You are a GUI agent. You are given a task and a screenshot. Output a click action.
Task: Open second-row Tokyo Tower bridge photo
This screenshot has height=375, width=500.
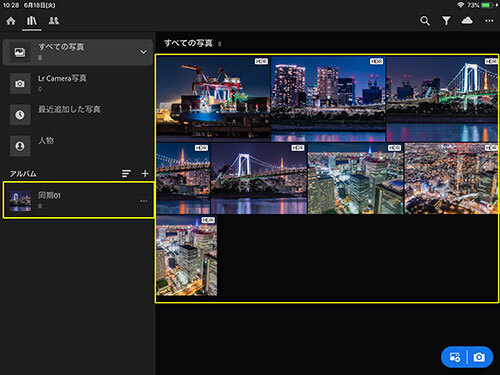pyautogui.click(x=183, y=179)
